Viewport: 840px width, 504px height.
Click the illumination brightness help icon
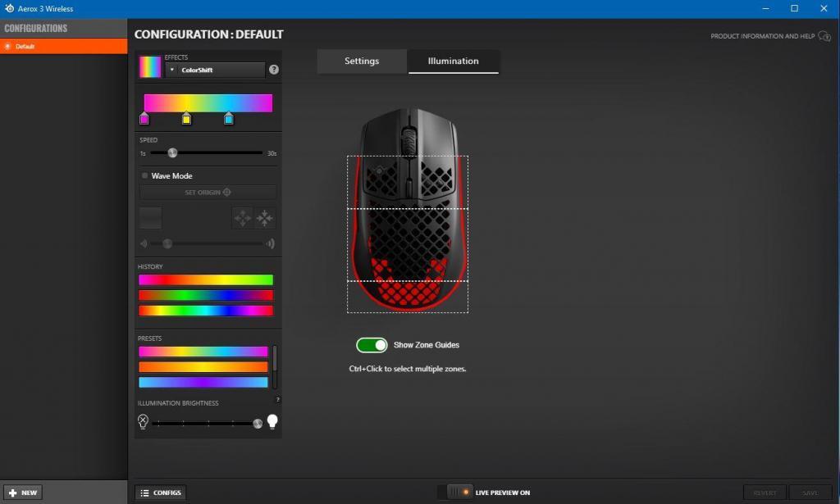click(x=277, y=400)
